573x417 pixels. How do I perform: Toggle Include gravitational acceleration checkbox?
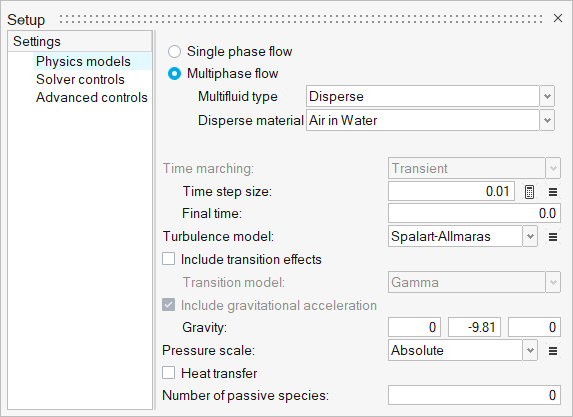(x=168, y=305)
